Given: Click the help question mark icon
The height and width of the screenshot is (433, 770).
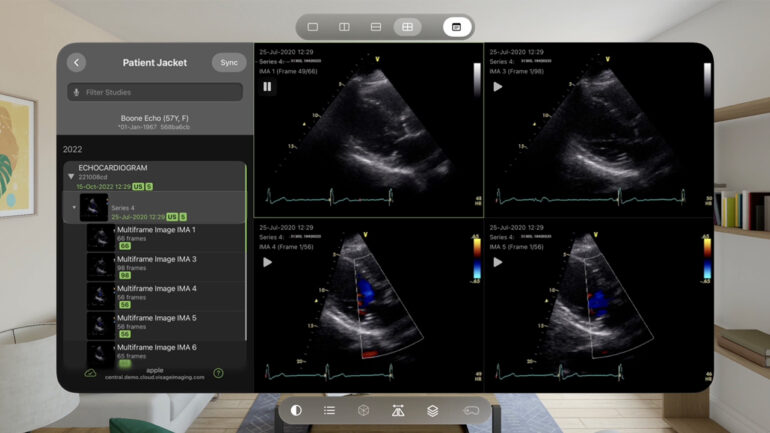Looking at the screenshot, I should [x=218, y=373].
